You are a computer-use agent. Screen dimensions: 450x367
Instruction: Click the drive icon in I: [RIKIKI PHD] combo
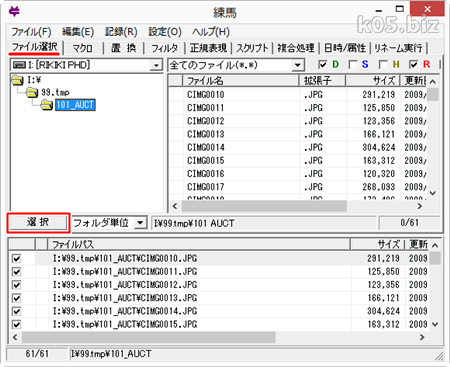(19, 65)
